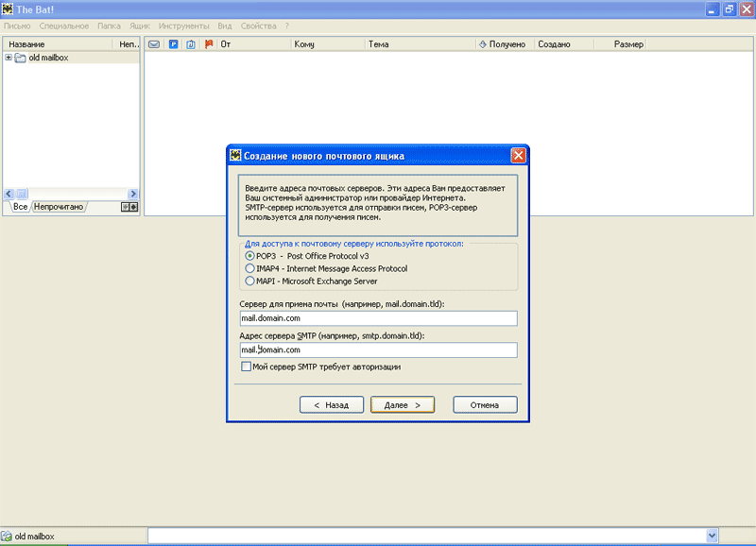Enable SMTP server requires authorization checkbox

pyautogui.click(x=246, y=367)
